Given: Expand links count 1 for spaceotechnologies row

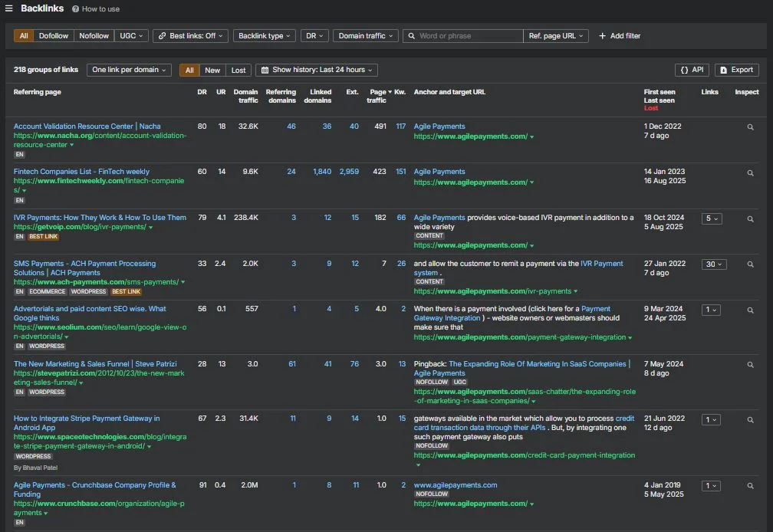Looking at the screenshot, I should point(711,419).
